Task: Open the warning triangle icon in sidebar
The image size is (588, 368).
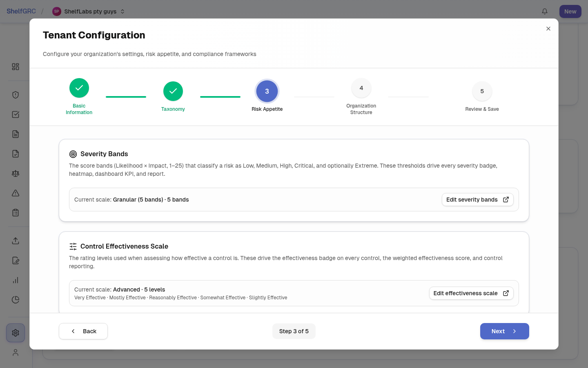Action: click(16, 193)
